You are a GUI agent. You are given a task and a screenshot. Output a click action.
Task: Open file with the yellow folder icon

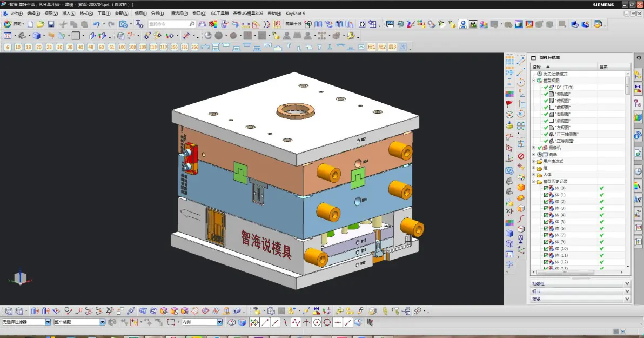40,24
